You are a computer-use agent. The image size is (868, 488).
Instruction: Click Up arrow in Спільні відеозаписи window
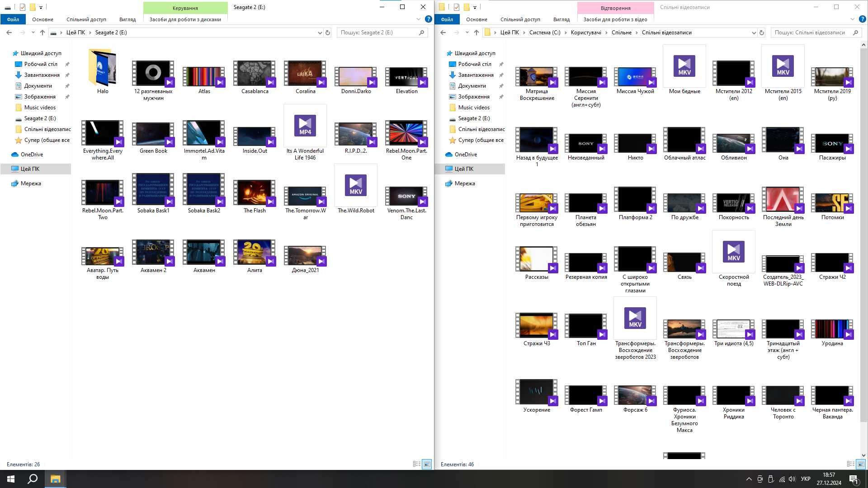(476, 33)
